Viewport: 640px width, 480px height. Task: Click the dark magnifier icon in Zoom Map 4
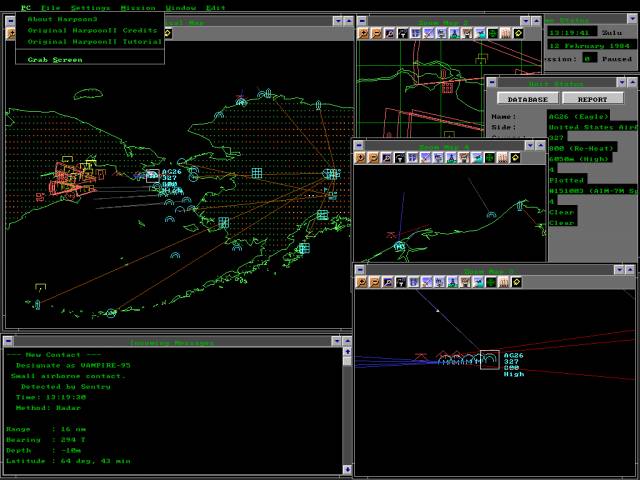(x=387, y=158)
